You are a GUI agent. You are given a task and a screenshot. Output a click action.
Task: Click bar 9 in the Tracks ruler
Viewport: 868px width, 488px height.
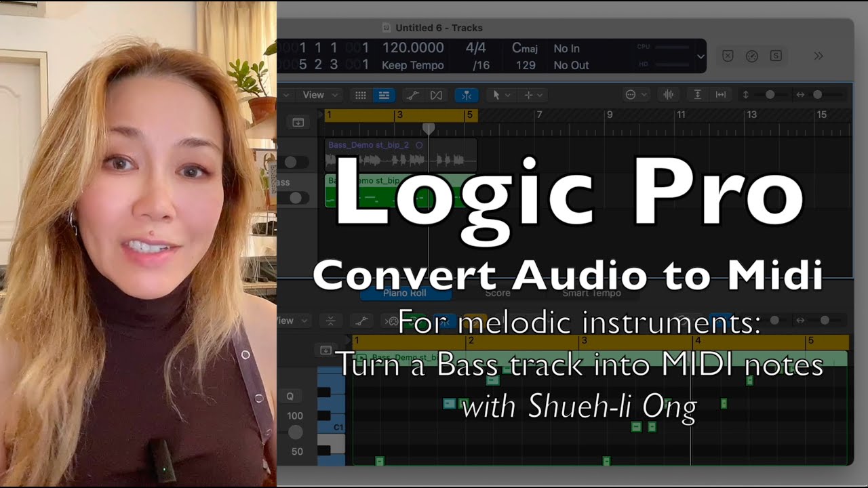pos(610,115)
